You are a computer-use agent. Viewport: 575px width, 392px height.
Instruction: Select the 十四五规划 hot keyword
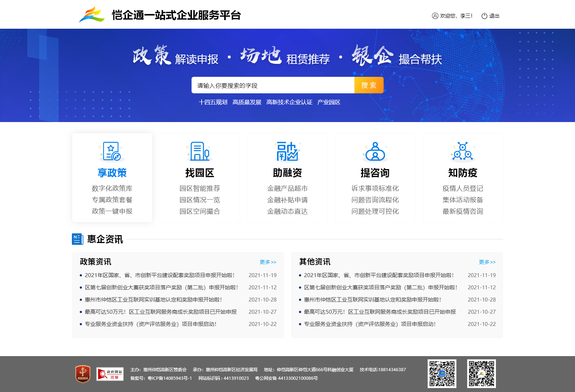213,102
